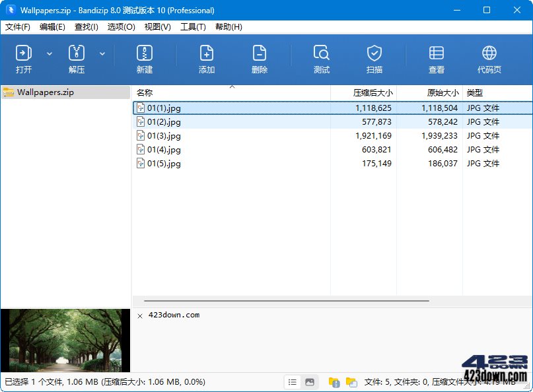Open the 文件(F) menu
This screenshot has width=533, height=392.
(x=18, y=27)
